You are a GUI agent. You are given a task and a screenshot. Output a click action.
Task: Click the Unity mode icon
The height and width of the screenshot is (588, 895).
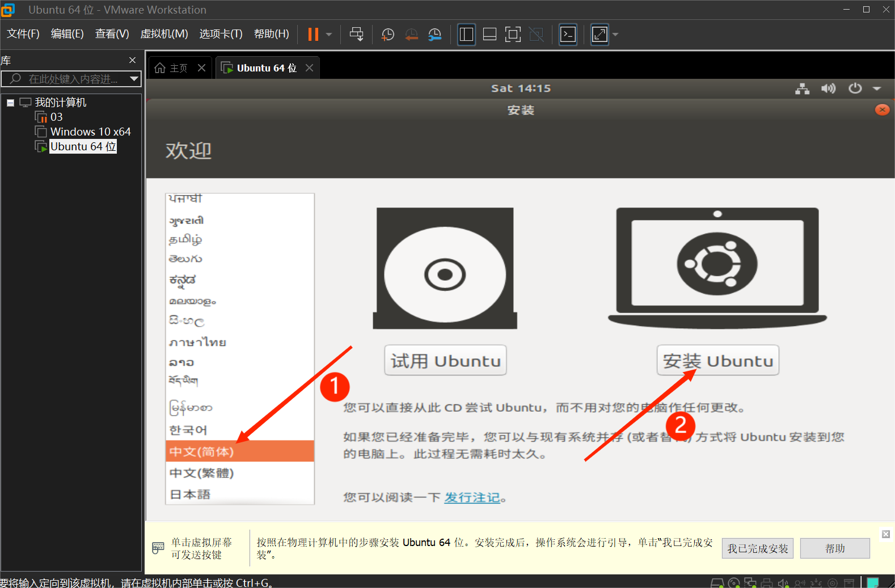click(536, 35)
